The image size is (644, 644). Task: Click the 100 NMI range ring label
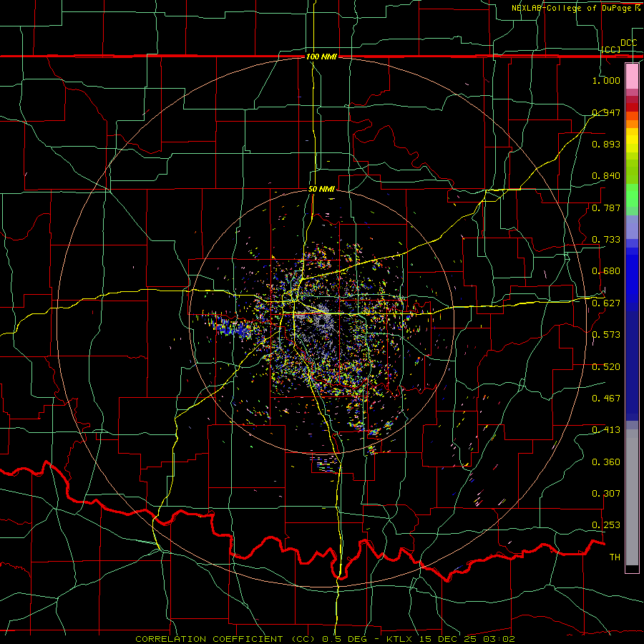[x=321, y=57]
